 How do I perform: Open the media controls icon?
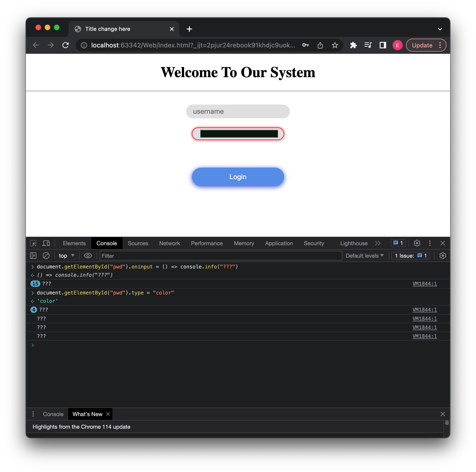tap(368, 45)
